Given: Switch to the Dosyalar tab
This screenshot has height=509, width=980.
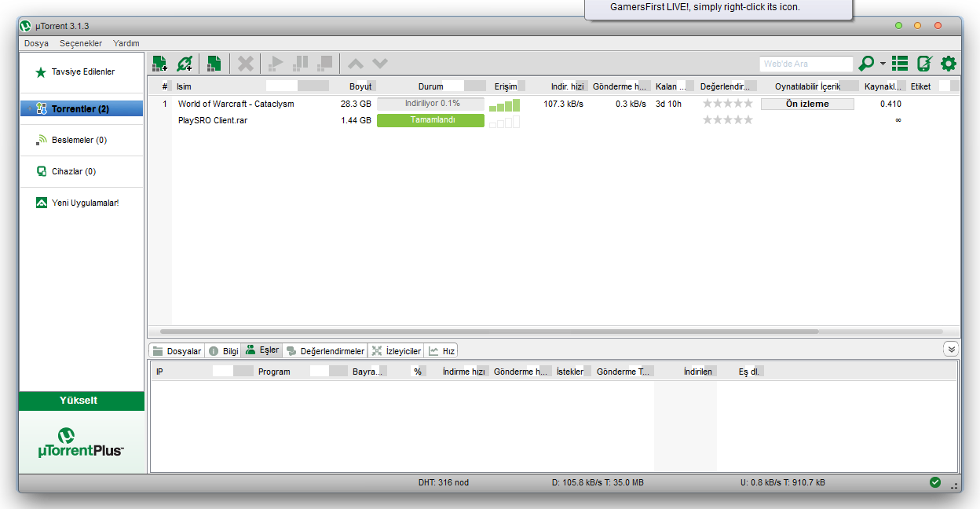Looking at the screenshot, I should (177, 351).
